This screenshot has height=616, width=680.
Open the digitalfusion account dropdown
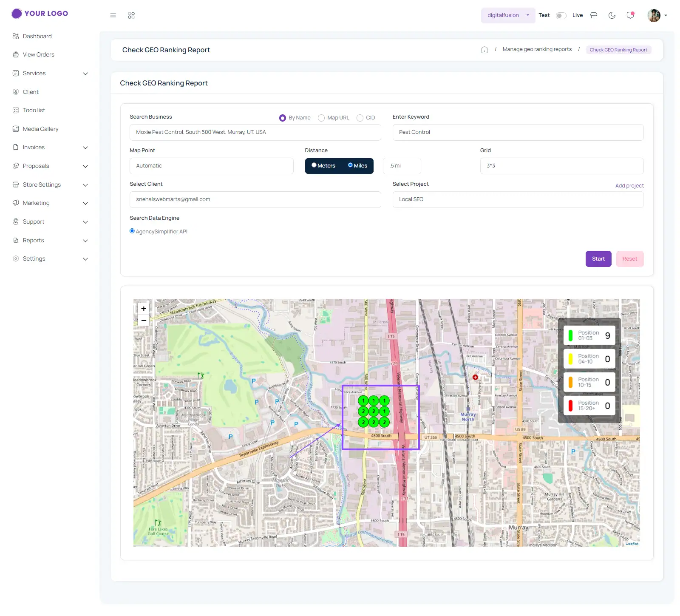tap(508, 15)
